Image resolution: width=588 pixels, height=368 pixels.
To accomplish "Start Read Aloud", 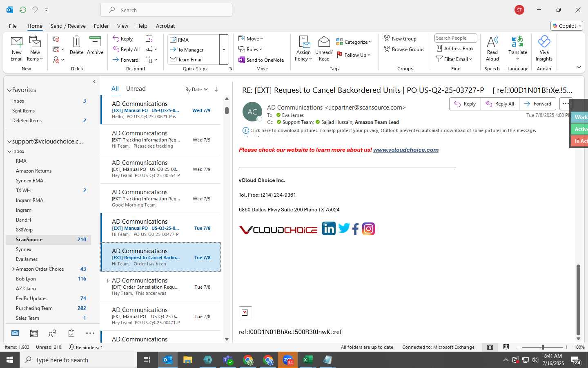I will coord(492,49).
